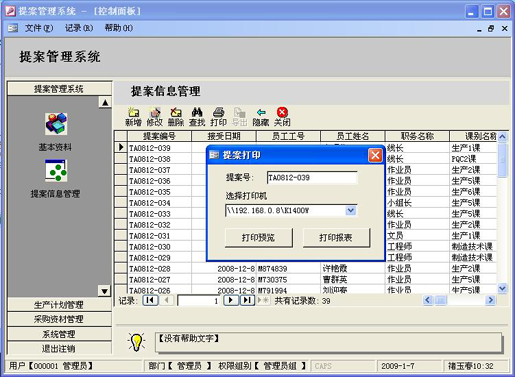Expand the 采购资材管理 sidebar section
This screenshot has height=377, width=515.
[x=59, y=319]
